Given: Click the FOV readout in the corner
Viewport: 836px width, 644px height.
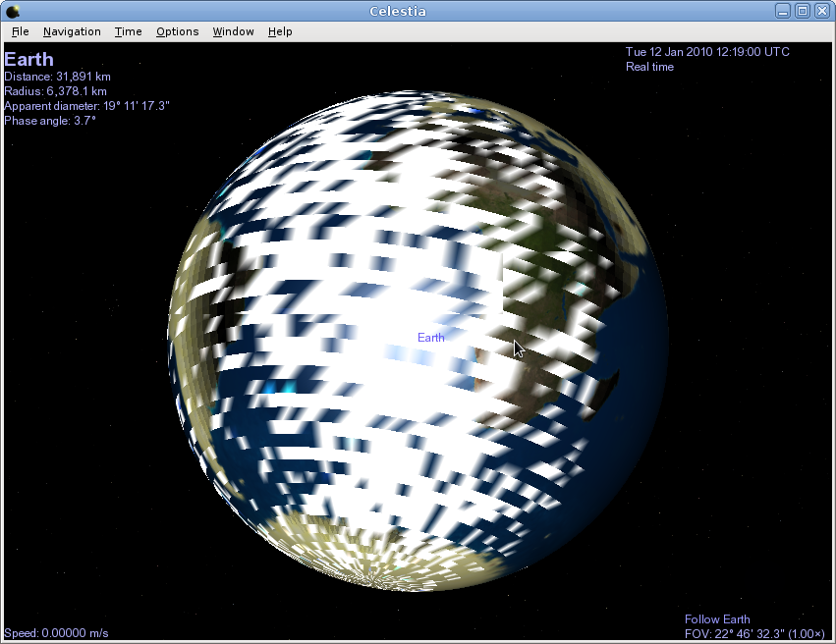Looking at the screenshot, I should click(754, 634).
